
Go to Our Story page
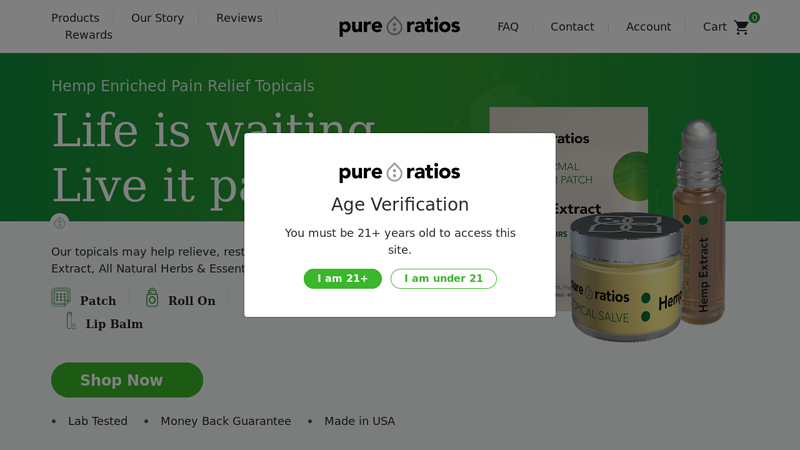click(x=157, y=18)
